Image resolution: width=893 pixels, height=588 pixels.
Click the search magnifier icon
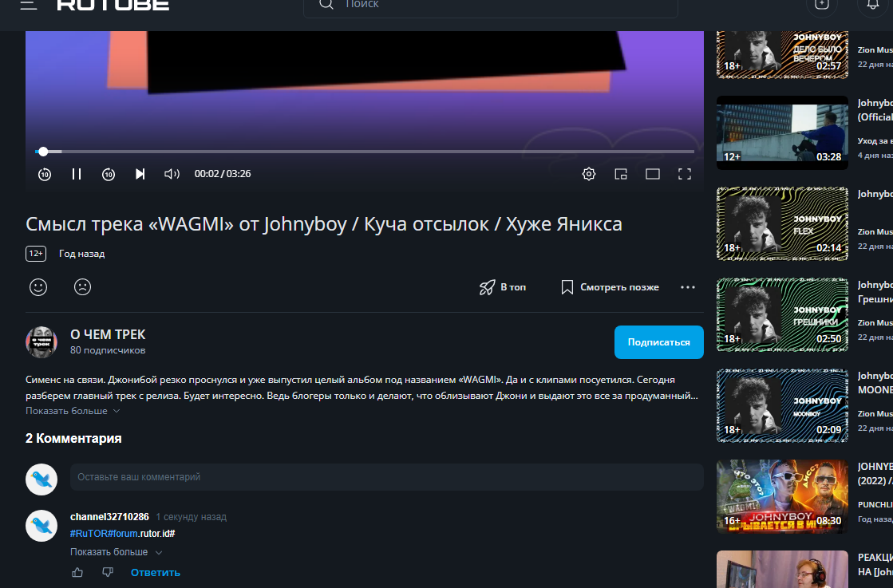(326, 4)
